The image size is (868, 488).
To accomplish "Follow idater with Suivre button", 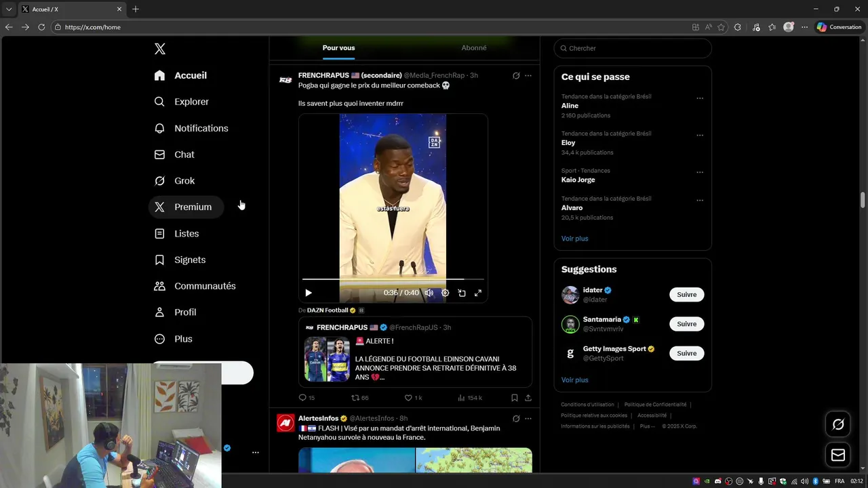I will [x=686, y=295].
